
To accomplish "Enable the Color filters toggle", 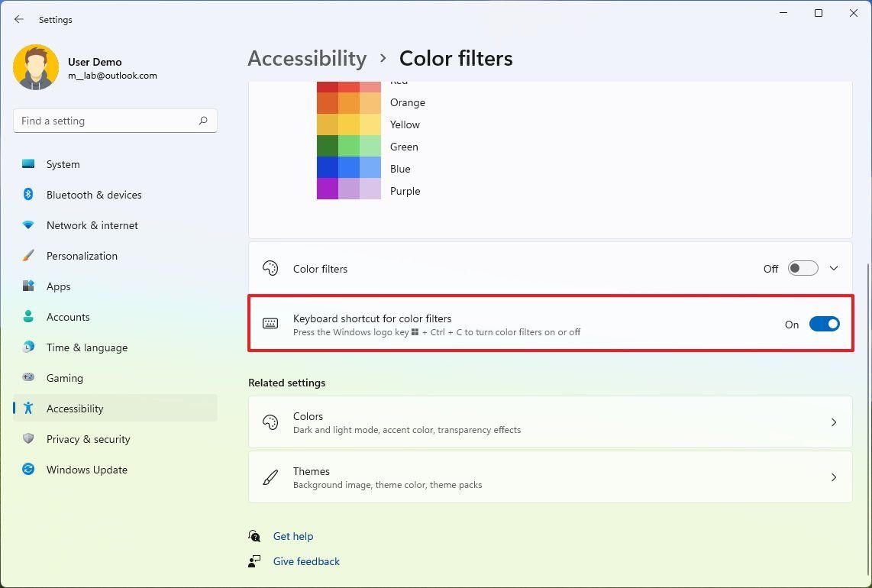I will pyautogui.click(x=803, y=268).
